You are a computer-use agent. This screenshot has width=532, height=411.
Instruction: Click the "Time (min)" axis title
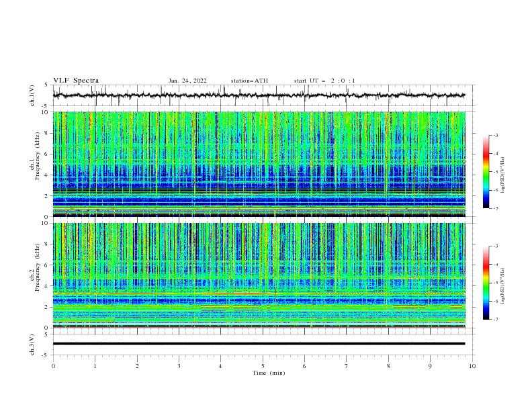269,373
